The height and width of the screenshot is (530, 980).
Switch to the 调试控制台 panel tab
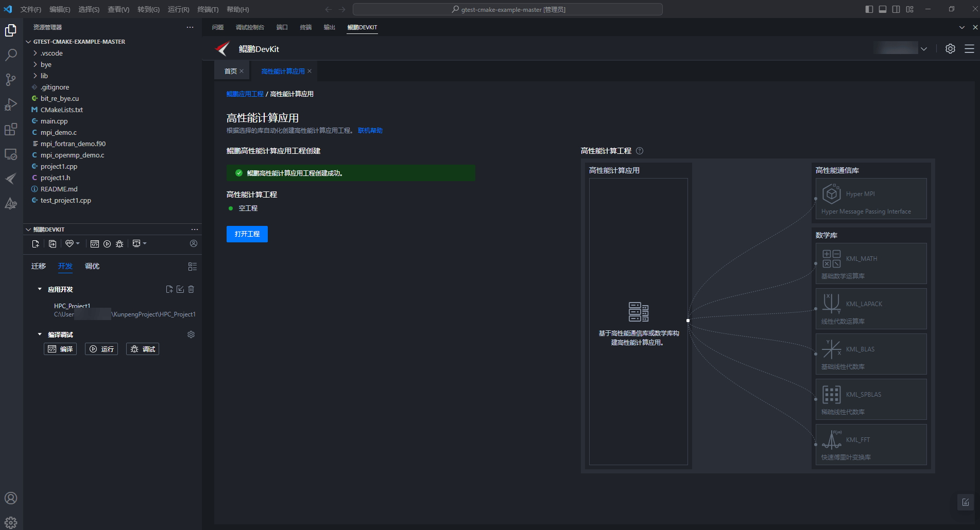click(x=250, y=27)
